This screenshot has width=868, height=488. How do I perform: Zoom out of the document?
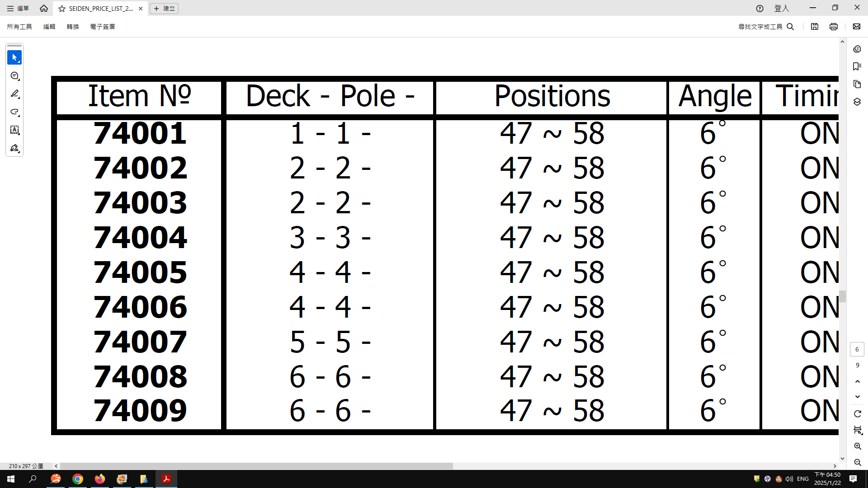857,462
